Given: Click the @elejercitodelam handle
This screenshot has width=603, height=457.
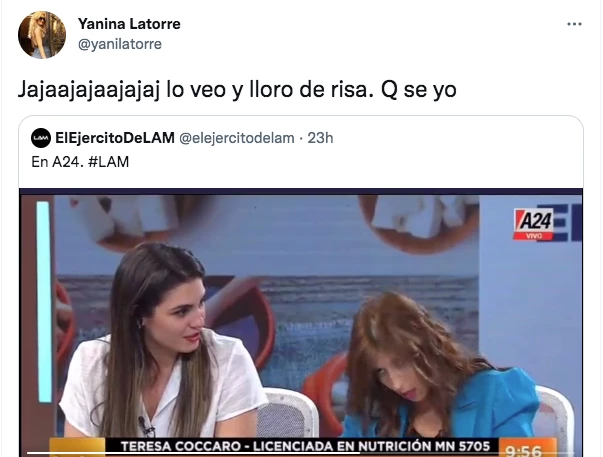Looking at the screenshot, I should pyautogui.click(x=237, y=138).
